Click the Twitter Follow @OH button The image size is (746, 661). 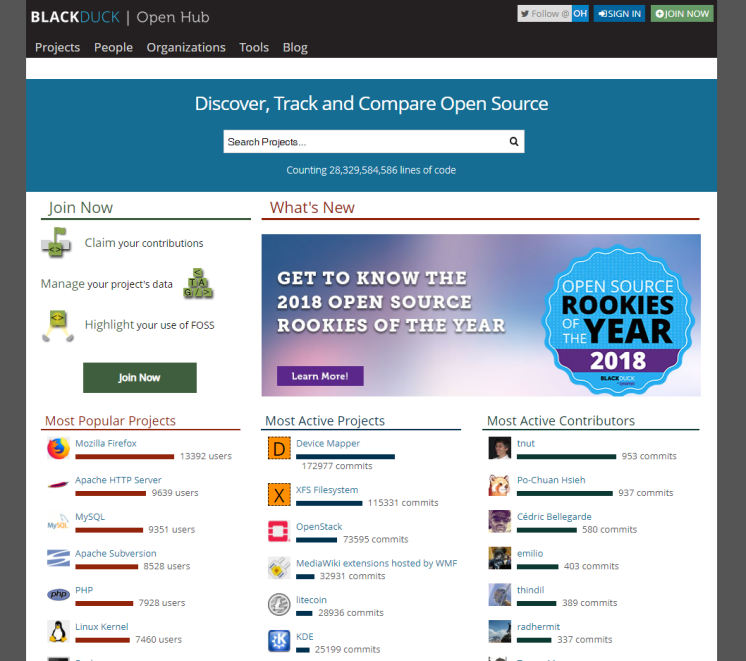click(553, 13)
